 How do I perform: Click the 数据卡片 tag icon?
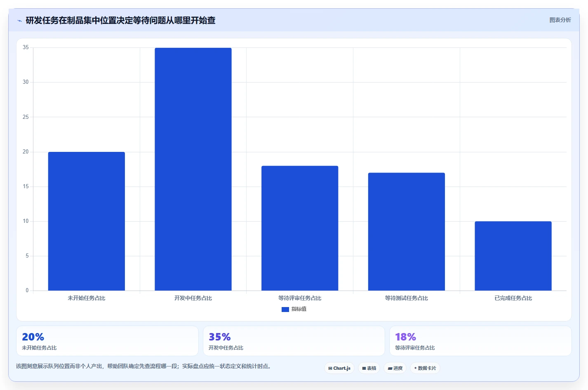[x=415, y=368]
